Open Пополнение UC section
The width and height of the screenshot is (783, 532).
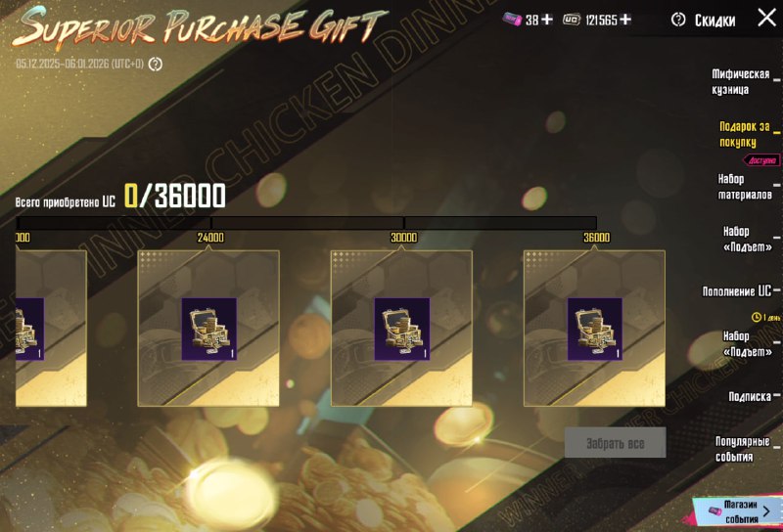tap(737, 291)
